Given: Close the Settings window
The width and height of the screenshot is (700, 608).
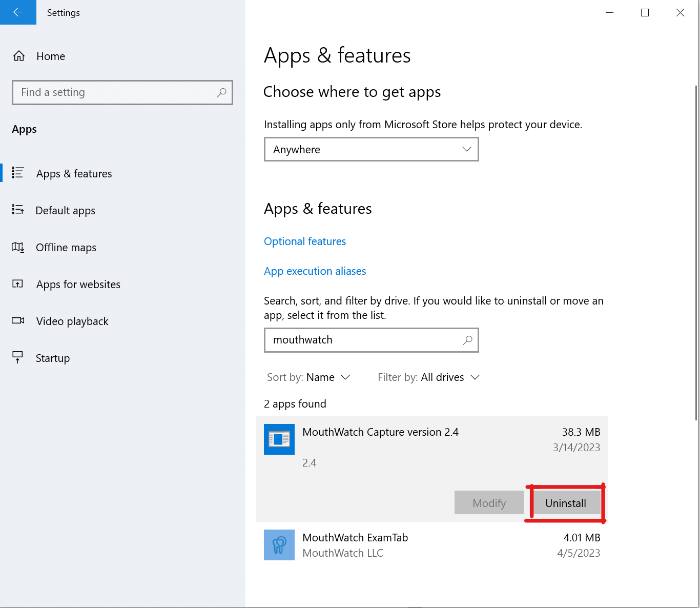Looking at the screenshot, I should click(680, 12).
